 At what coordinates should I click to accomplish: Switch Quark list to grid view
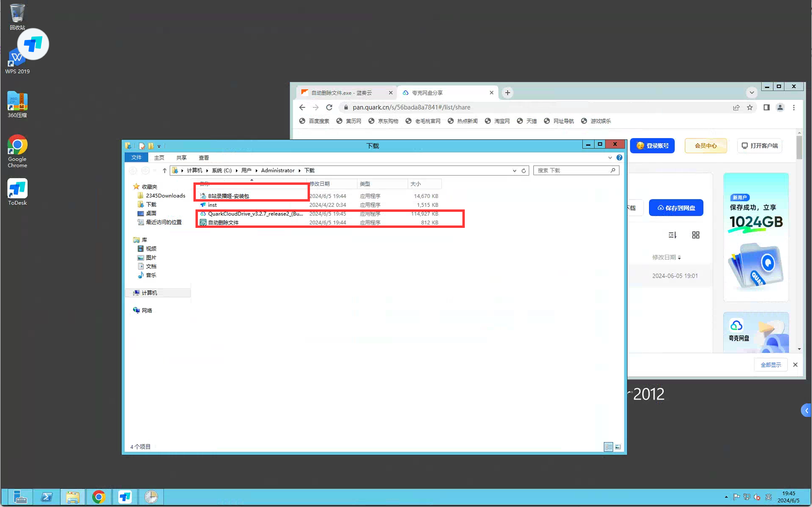tap(695, 235)
